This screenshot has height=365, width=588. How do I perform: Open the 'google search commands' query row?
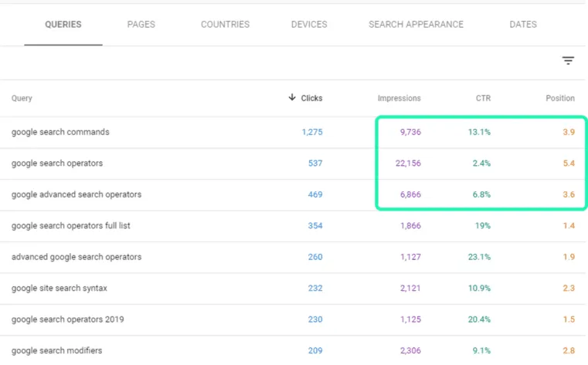293,132
